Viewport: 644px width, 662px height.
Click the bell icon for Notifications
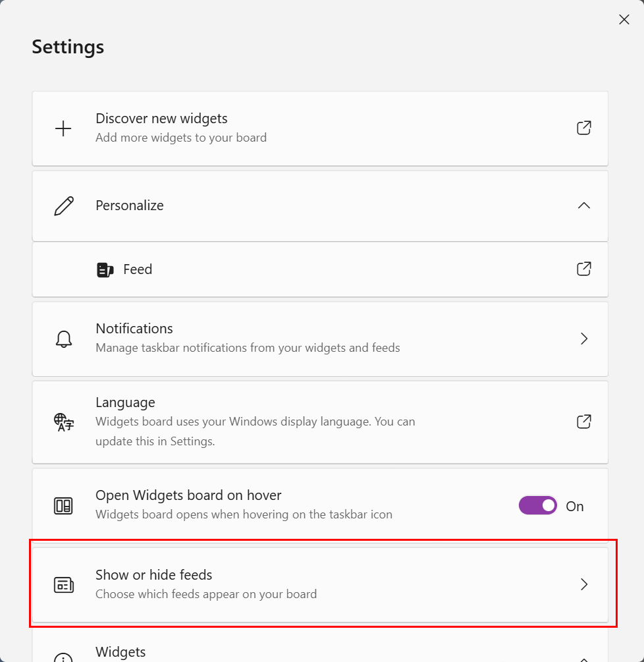64,339
